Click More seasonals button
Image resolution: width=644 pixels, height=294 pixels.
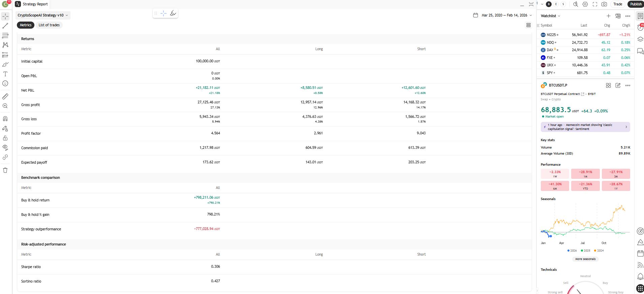click(x=585, y=259)
